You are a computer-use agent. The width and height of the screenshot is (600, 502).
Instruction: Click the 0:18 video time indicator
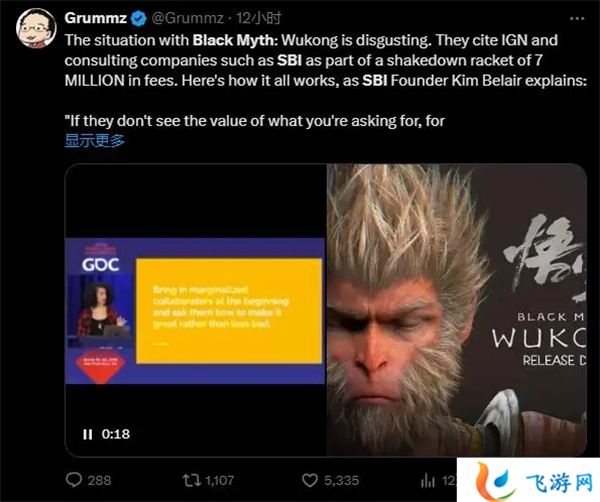pyautogui.click(x=116, y=434)
